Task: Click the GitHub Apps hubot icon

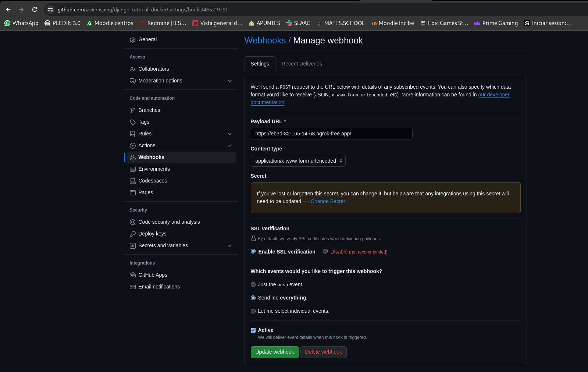Action: tap(133, 275)
